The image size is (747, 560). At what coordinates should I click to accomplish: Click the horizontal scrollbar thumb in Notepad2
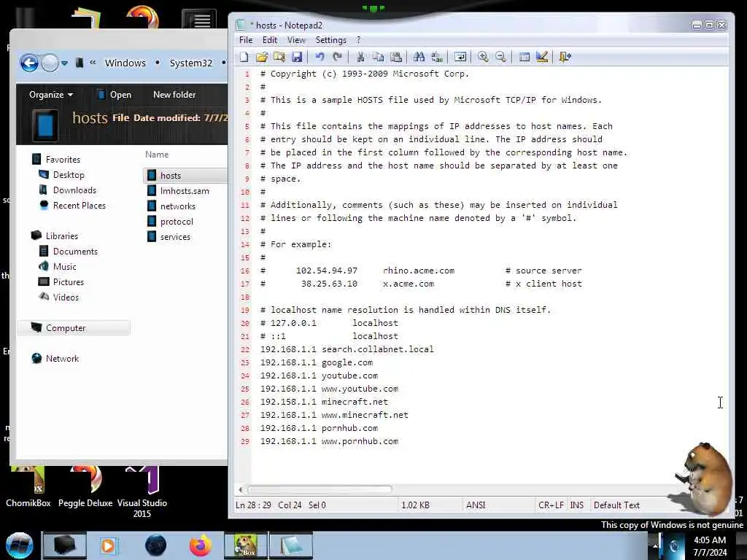[320, 489]
